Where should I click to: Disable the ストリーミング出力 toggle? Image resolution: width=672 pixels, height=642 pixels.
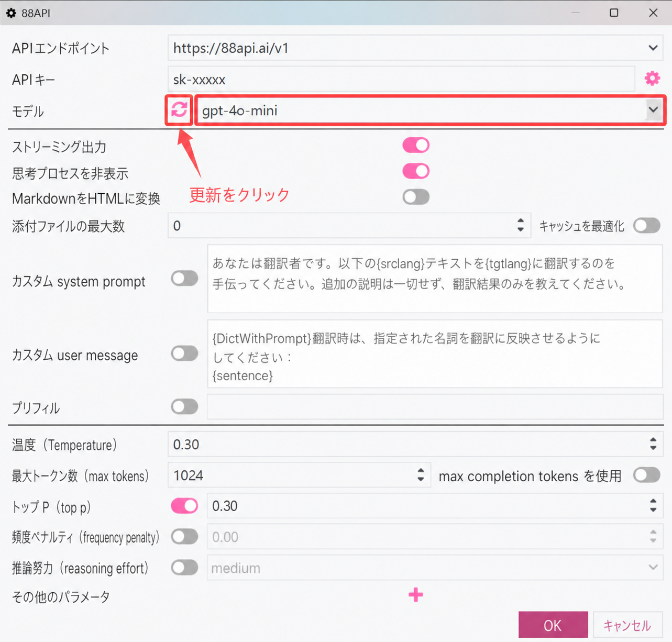tap(416, 145)
